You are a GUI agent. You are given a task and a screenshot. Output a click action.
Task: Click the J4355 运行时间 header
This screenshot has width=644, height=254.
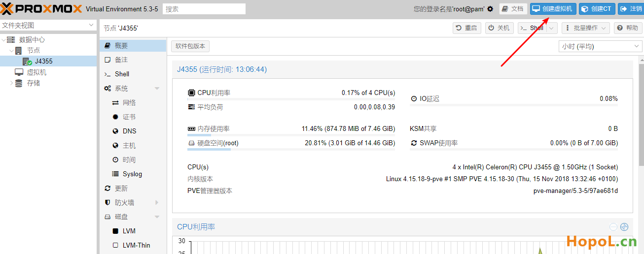tap(222, 69)
